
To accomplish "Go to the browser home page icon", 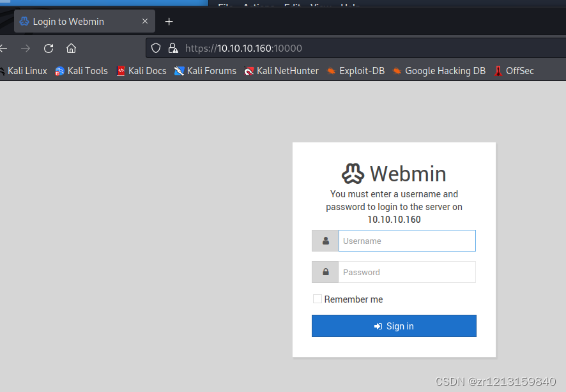I will tap(71, 49).
